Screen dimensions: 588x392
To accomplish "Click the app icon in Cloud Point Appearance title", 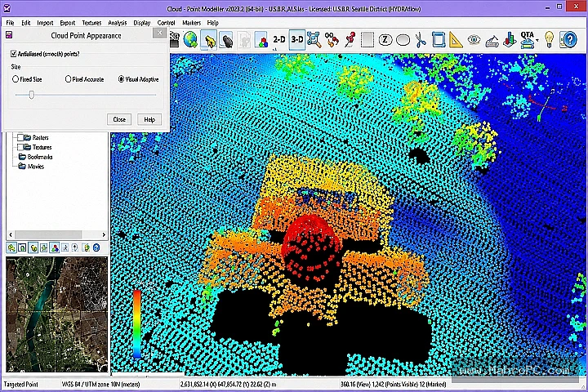I will point(9,35).
